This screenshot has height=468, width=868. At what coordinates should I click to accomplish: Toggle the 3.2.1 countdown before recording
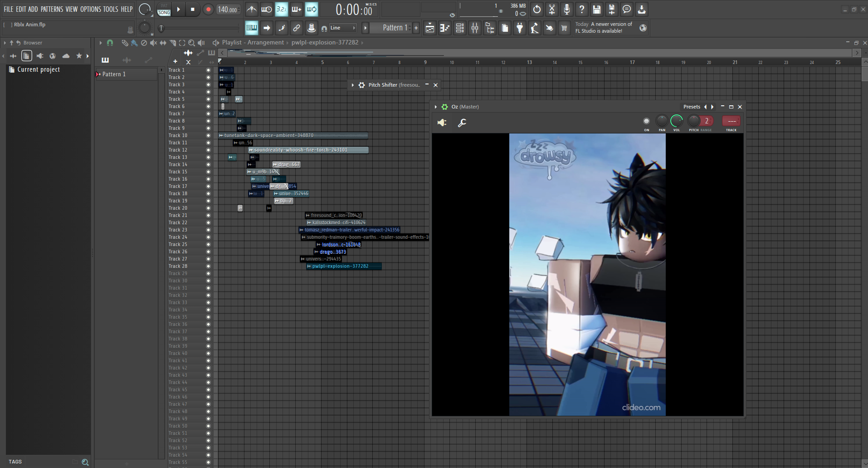click(x=281, y=9)
